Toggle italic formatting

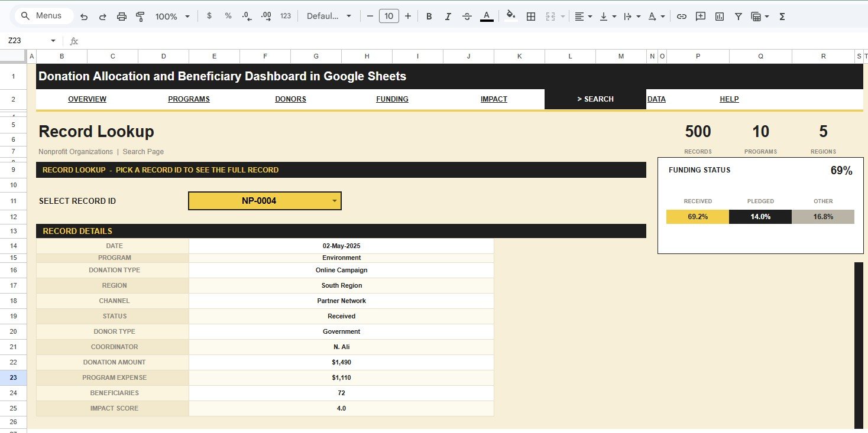click(448, 17)
